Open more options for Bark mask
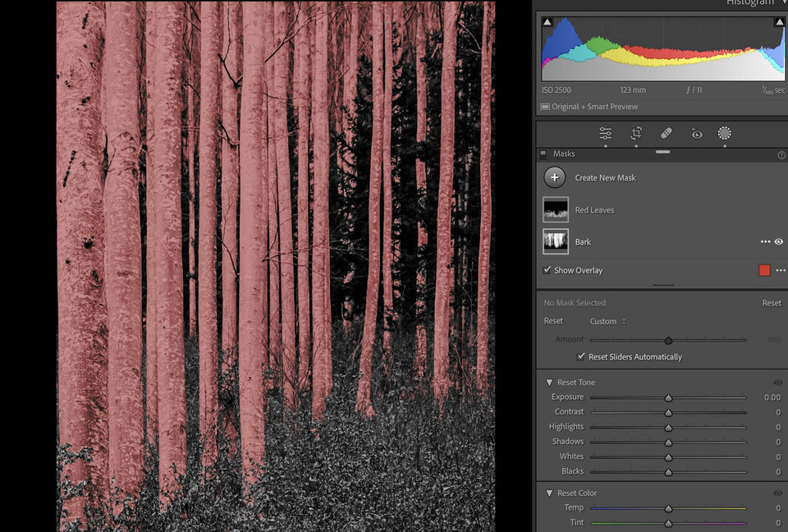The height and width of the screenshot is (532, 788). tap(765, 242)
